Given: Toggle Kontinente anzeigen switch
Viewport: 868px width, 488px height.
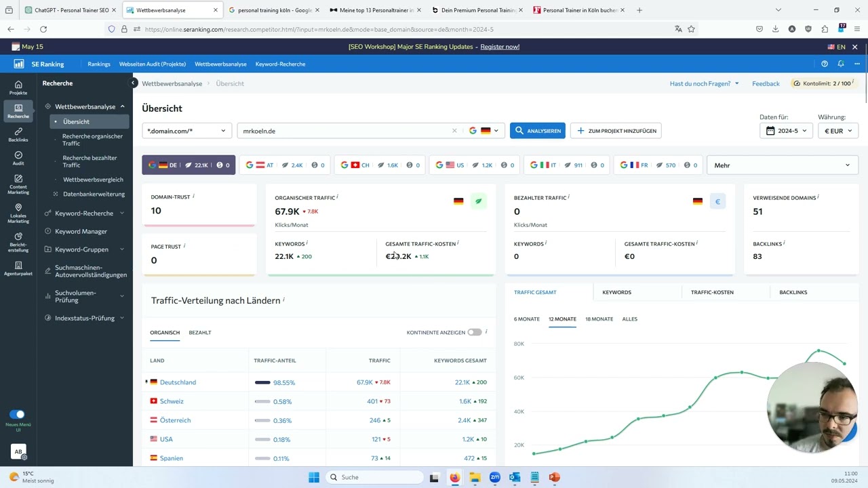Looking at the screenshot, I should point(474,332).
